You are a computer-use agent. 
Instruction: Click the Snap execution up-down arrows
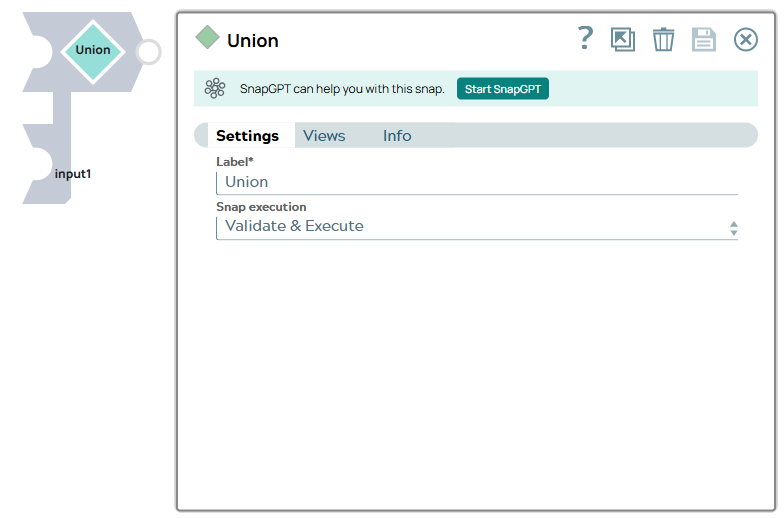(x=733, y=228)
